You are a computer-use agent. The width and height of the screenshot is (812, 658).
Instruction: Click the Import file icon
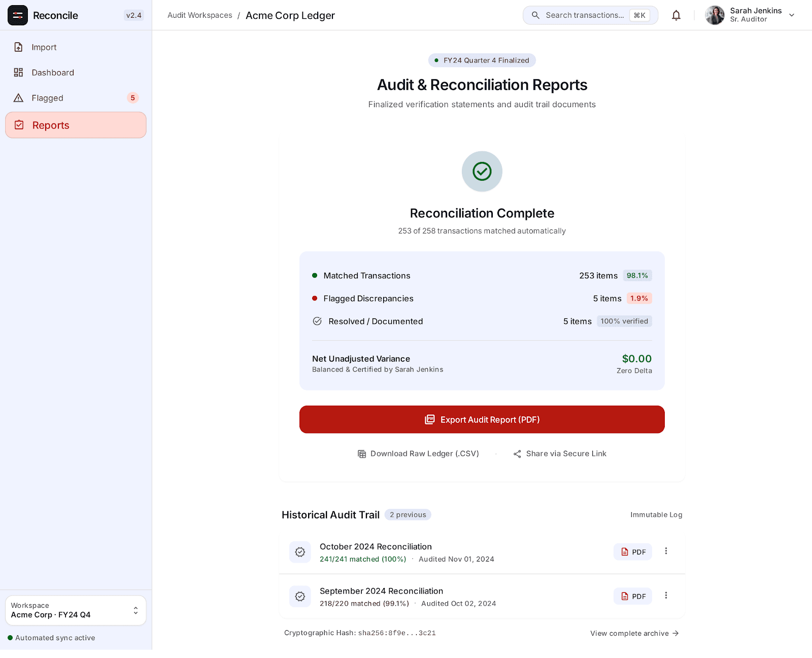tap(18, 47)
